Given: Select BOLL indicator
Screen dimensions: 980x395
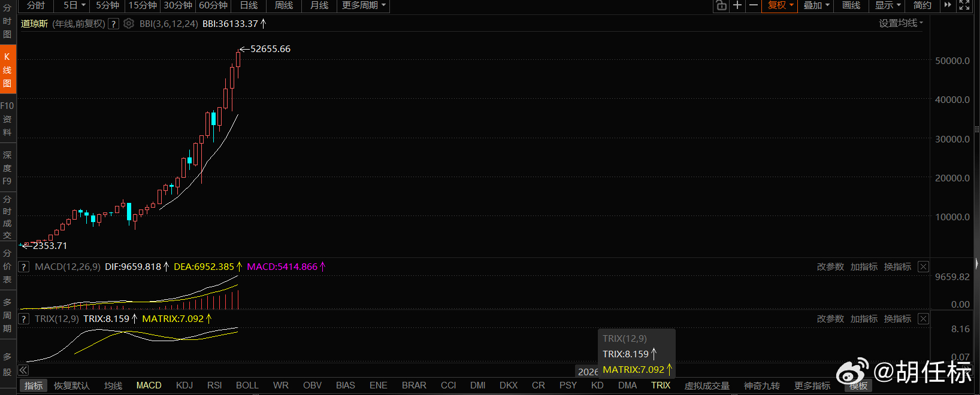Looking at the screenshot, I should tap(247, 385).
